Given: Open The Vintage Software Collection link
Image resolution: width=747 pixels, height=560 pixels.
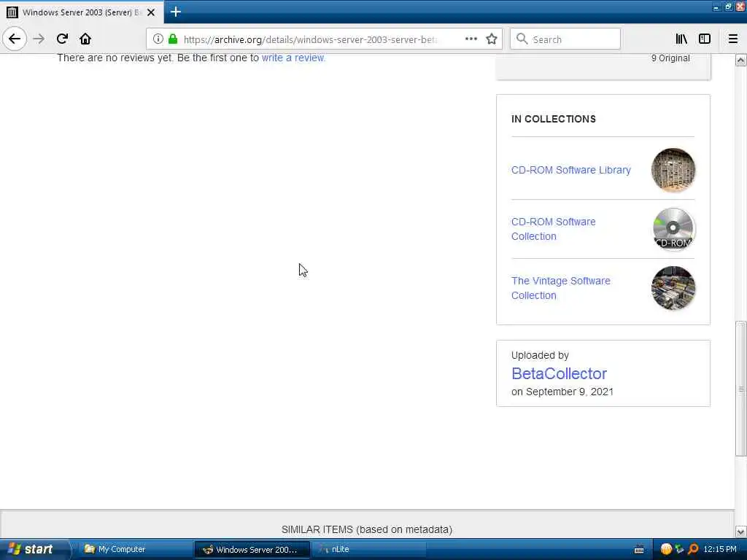Looking at the screenshot, I should click(561, 288).
